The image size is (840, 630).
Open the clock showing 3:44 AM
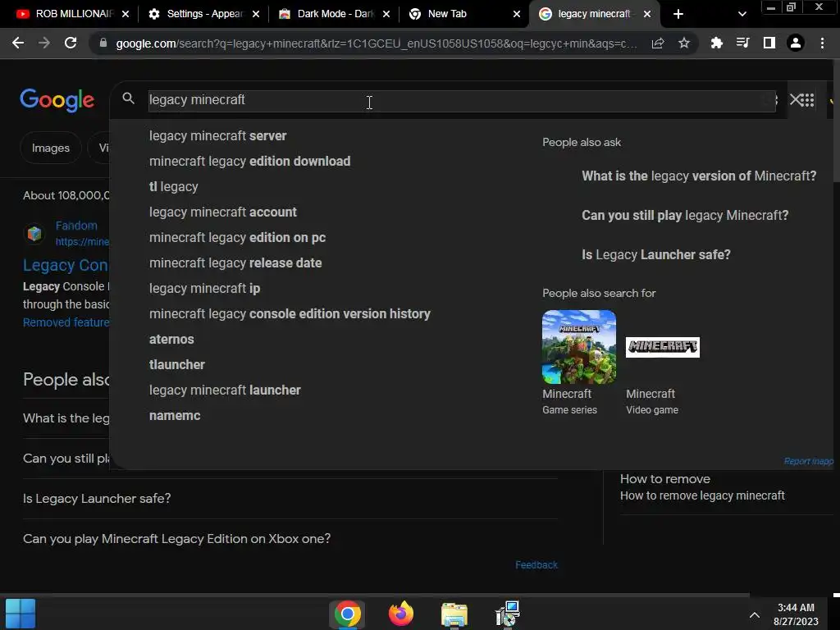[x=796, y=614]
